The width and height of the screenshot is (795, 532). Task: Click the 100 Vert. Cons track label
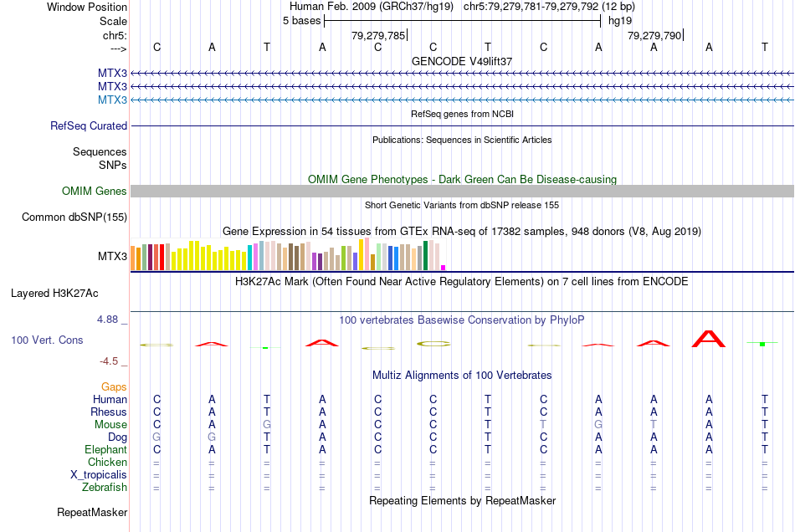point(47,340)
